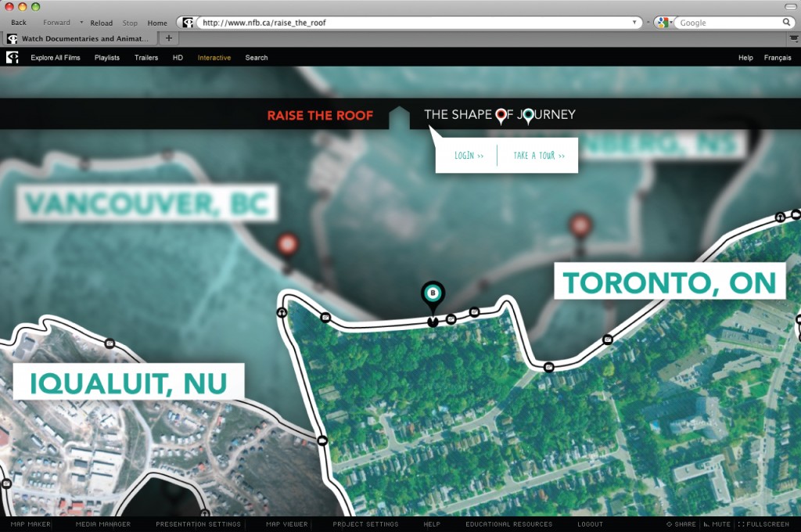Viewport: 801px width, 532px height.
Task: Expand the tab list button at tab bar end
Action: tap(794, 38)
